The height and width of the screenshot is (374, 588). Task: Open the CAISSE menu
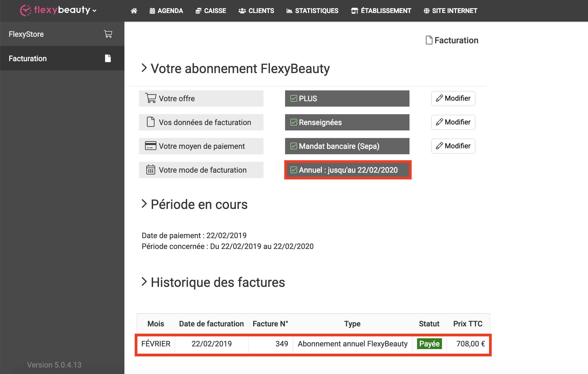(211, 11)
